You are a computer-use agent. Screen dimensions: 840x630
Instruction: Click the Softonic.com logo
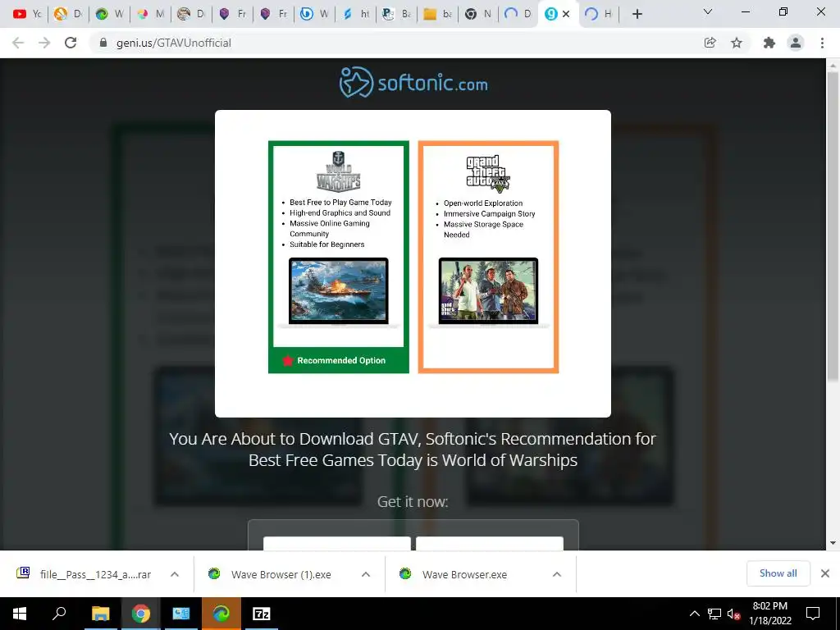click(x=413, y=83)
